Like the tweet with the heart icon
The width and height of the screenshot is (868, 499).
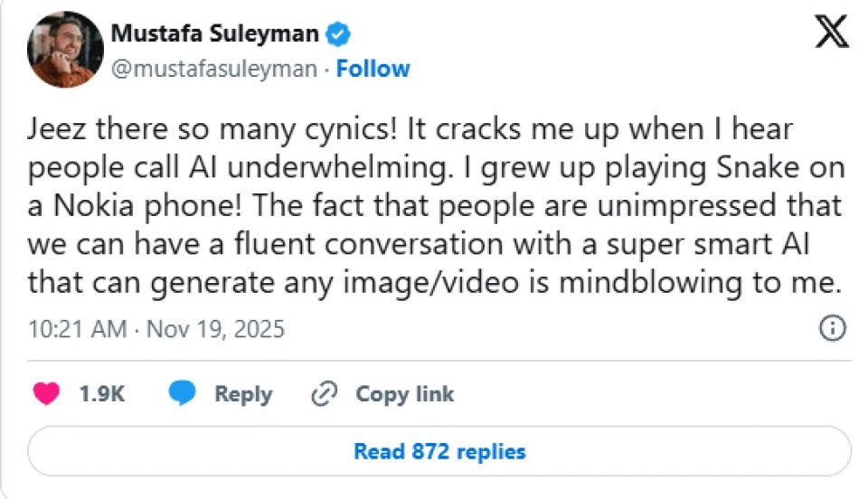click(x=47, y=394)
